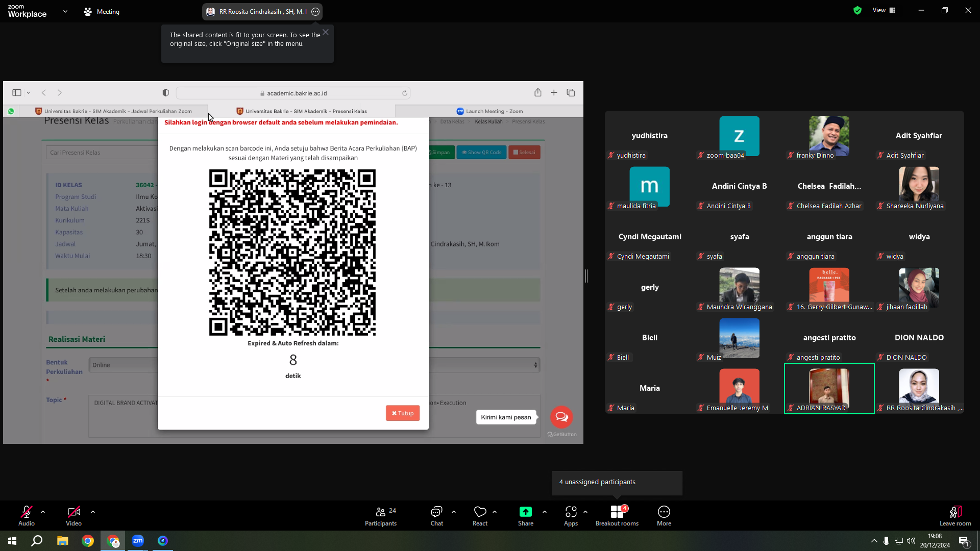Click the Simpan button in shared page
Screen dimensions: 980x551
[x=441, y=153]
